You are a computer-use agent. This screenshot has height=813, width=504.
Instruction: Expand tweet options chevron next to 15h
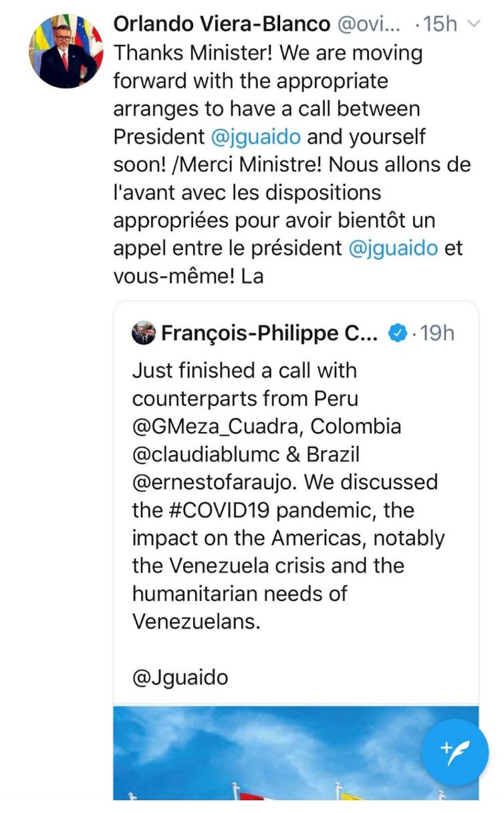(x=473, y=25)
